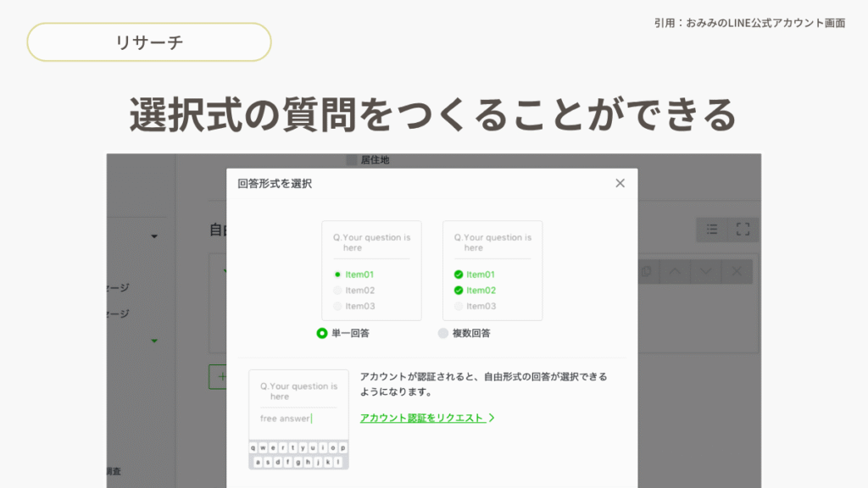Click the fullscreen expand icon
This screenshot has width=868, height=488.
tap(743, 229)
